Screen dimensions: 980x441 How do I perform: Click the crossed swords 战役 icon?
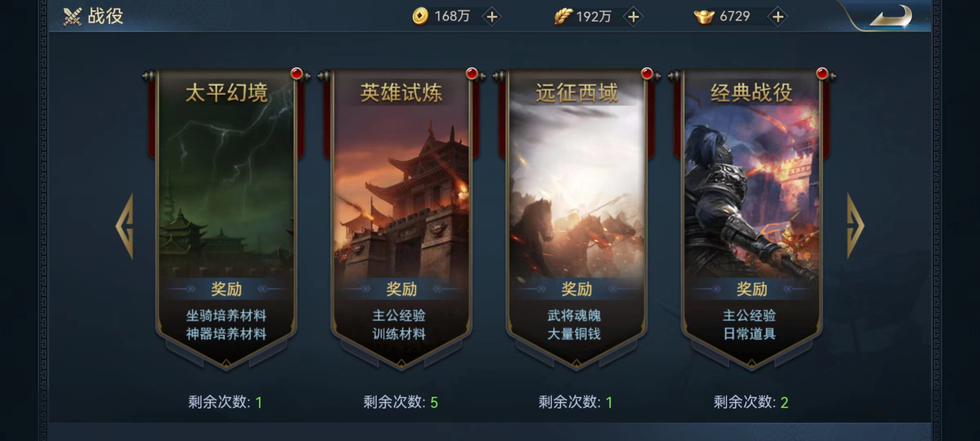[72, 17]
